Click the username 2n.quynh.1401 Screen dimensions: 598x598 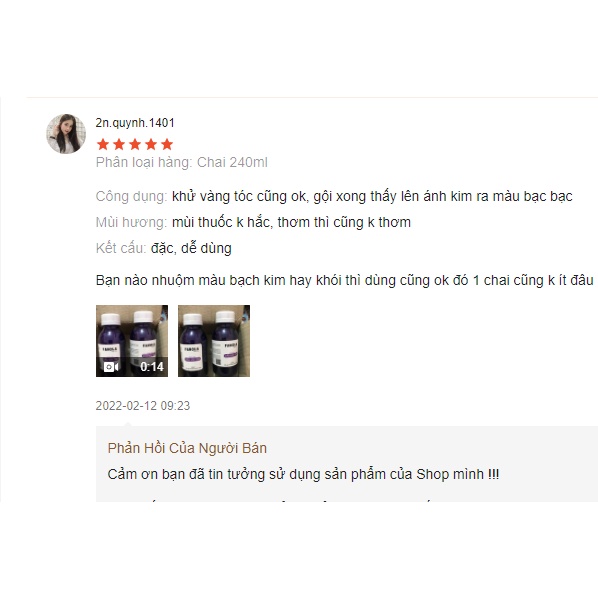[135, 123]
